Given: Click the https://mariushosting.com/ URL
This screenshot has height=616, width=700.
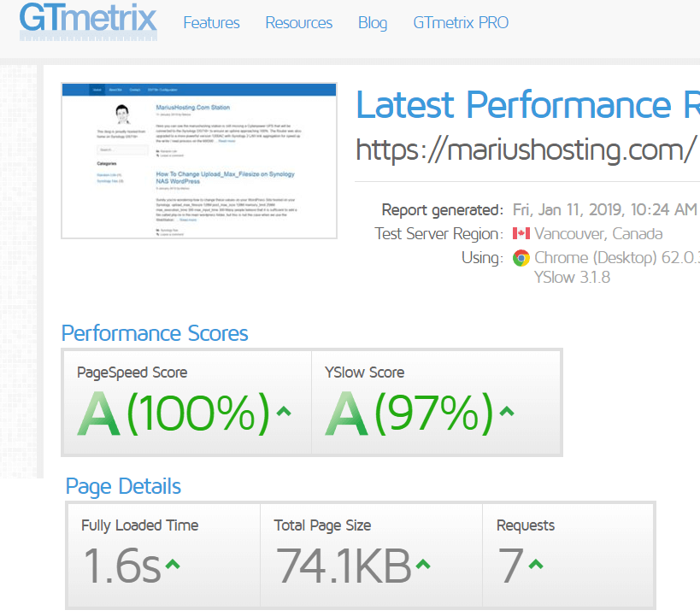Looking at the screenshot, I should coord(526,150).
